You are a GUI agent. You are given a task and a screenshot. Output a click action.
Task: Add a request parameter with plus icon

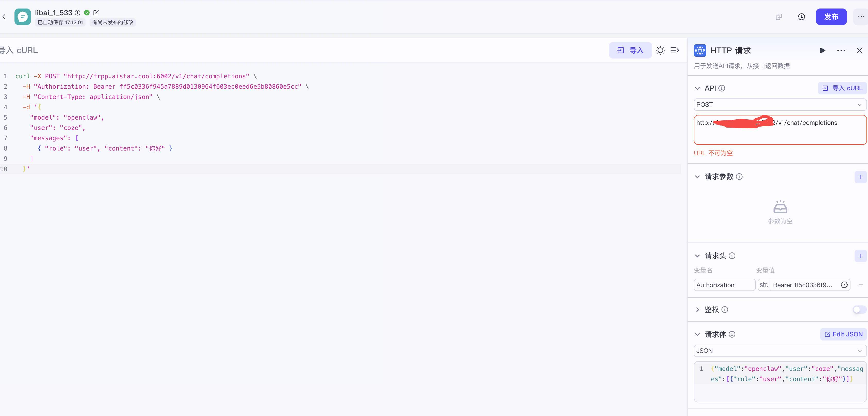point(860,177)
